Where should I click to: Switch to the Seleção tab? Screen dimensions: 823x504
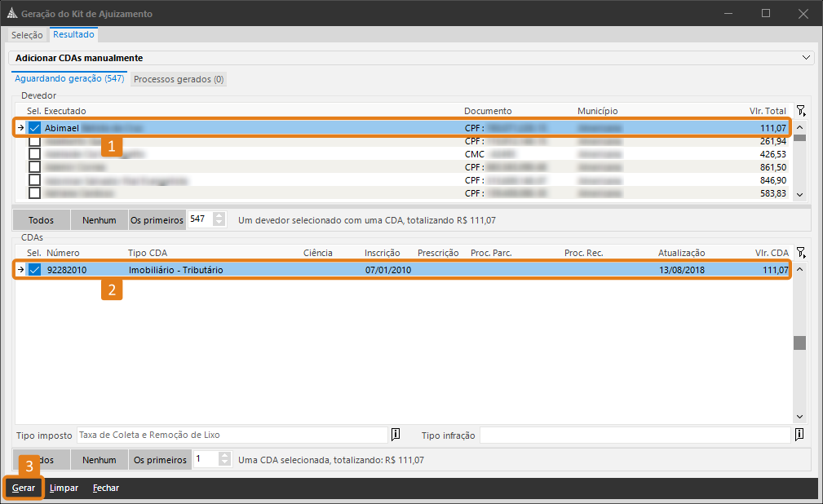27,35
